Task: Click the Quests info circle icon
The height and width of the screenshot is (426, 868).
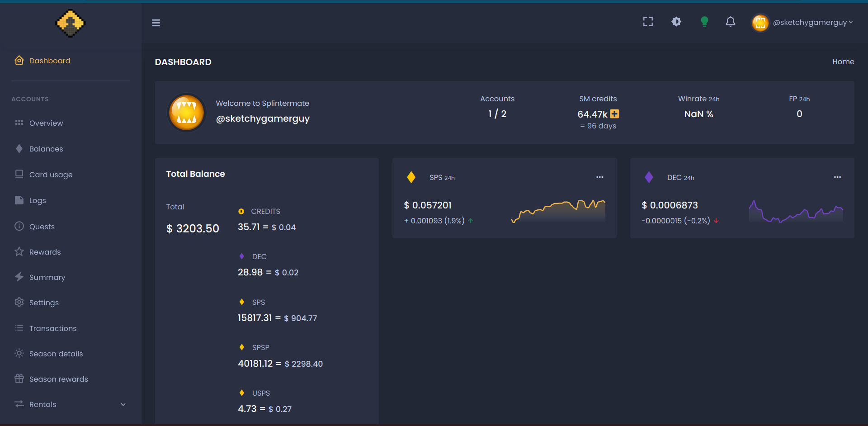Action: [19, 226]
